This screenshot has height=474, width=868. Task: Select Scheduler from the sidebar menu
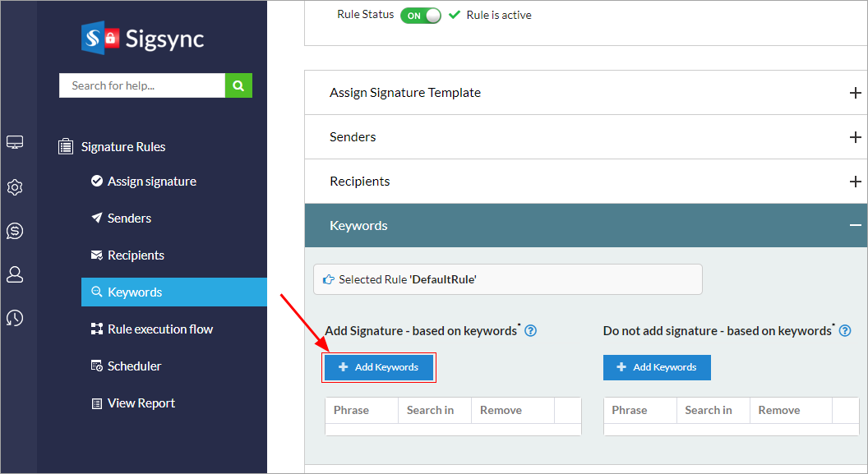(x=134, y=366)
